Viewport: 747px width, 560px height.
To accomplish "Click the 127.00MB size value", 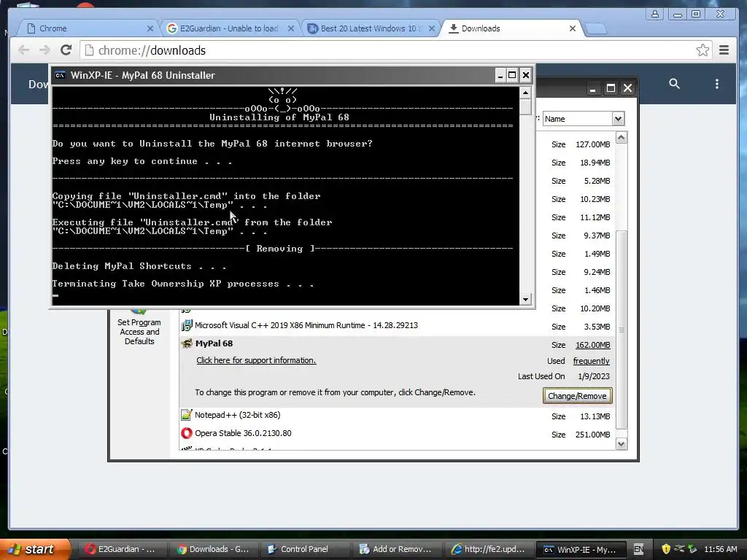I will pyautogui.click(x=592, y=144).
